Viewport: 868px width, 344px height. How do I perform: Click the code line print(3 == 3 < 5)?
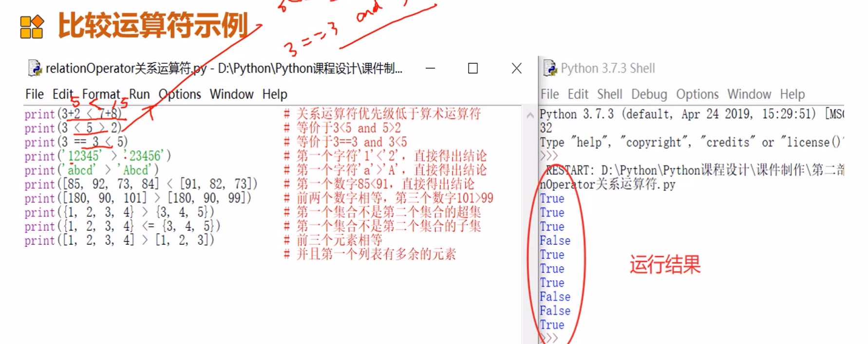[x=76, y=142]
